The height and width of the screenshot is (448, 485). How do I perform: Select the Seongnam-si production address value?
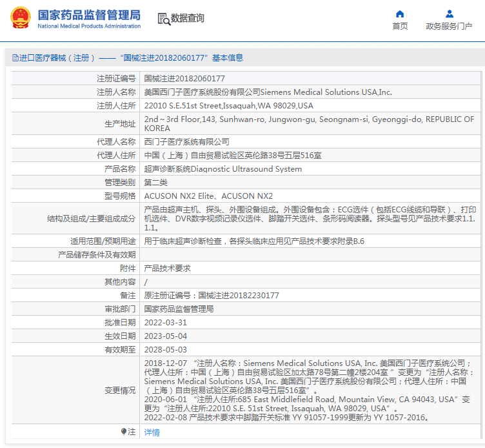tap(309, 123)
